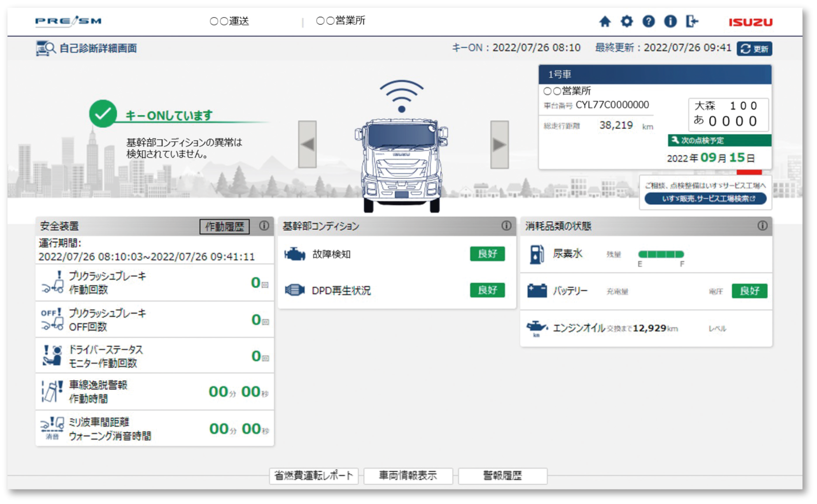Open info icon on 消耗品類の状態 panel
817x504 pixels.
[x=762, y=226]
